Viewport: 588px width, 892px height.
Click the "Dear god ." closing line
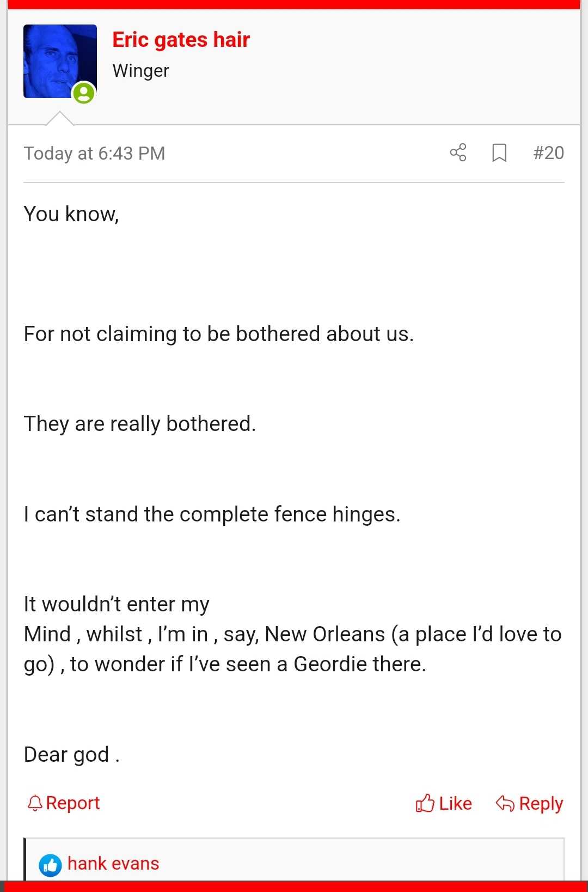pyautogui.click(x=72, y=755)
